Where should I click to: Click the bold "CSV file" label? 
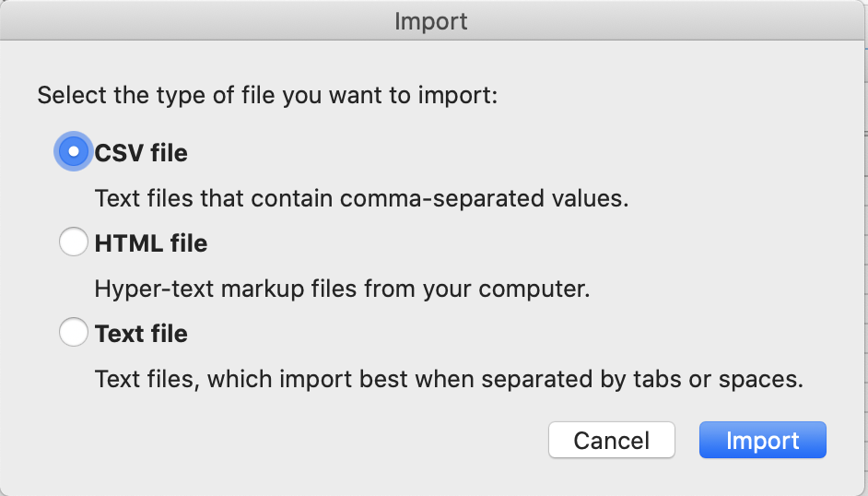click(141, 153)
